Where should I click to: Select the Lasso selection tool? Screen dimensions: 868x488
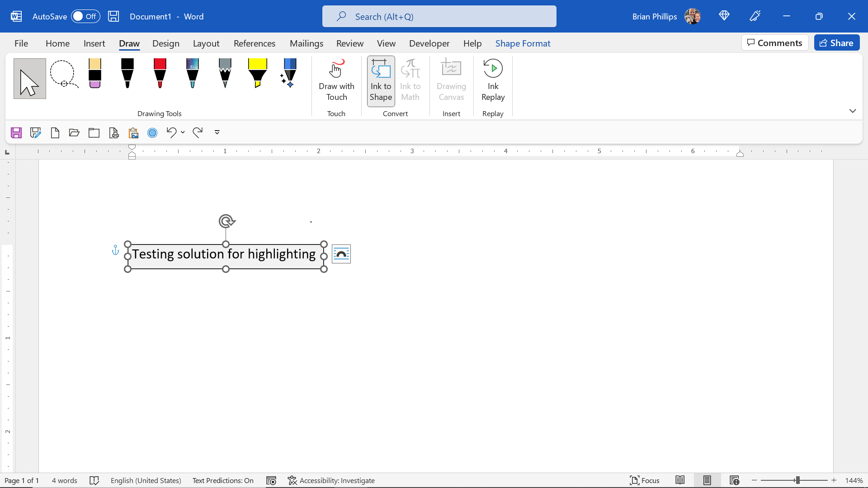point(63,75)
